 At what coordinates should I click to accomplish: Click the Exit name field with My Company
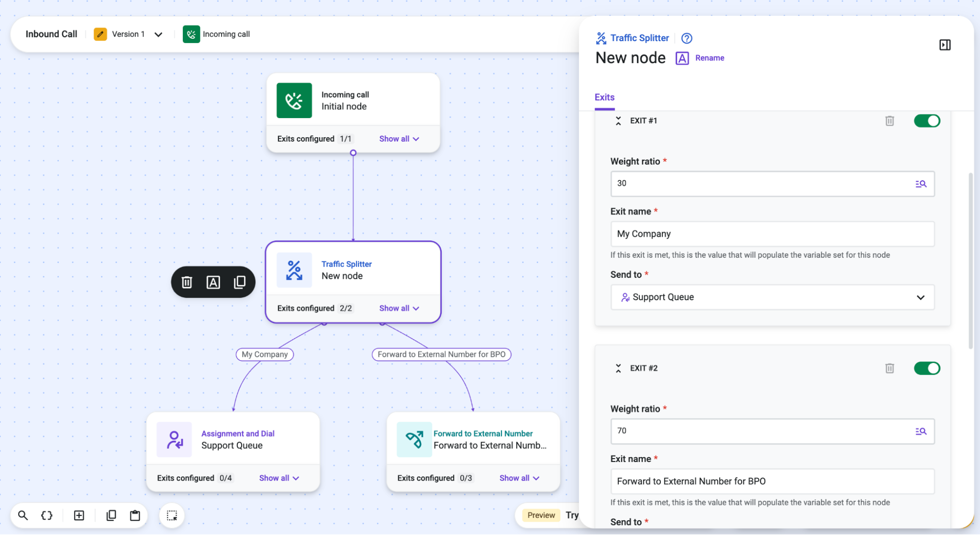772,234
